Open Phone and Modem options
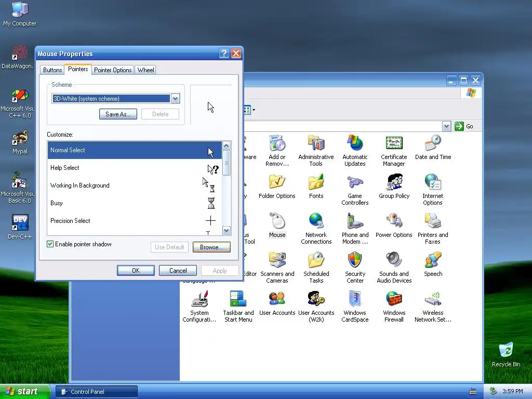 (x=355, y=229)
